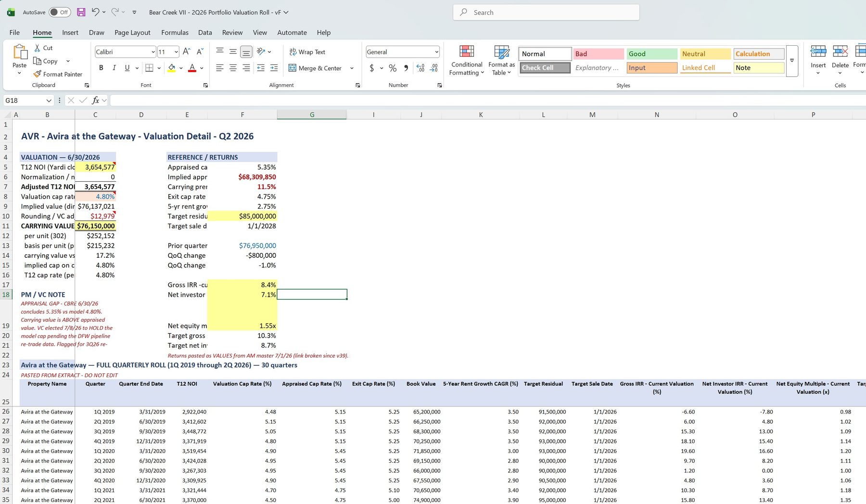Open the font size dropdown
Viewport: 866px width, 504px height.
tap(176, 52)
